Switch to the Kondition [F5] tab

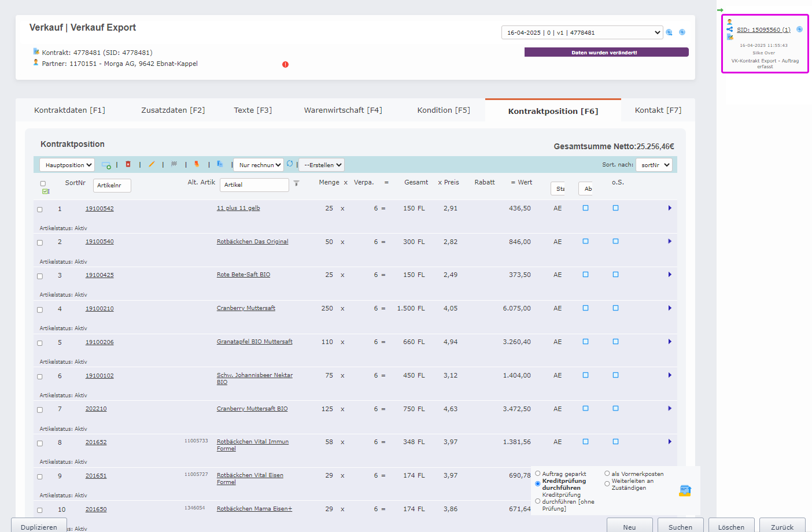pos(444,110)
